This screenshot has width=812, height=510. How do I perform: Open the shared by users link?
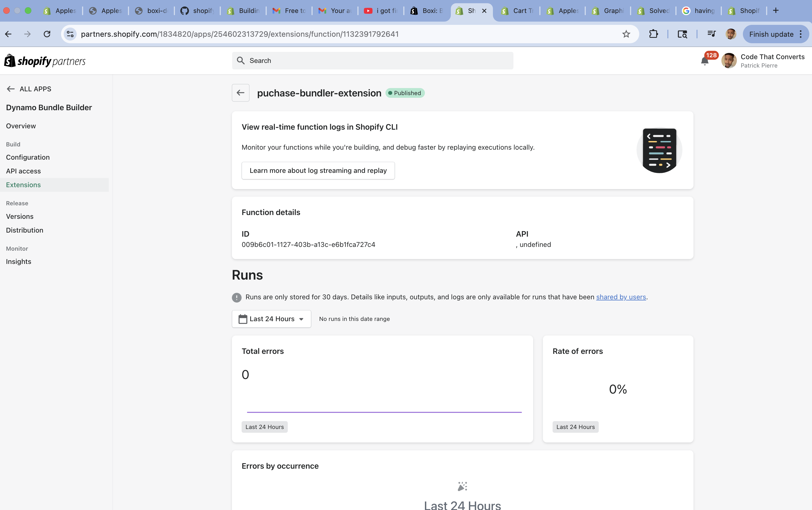click(621, 297)
